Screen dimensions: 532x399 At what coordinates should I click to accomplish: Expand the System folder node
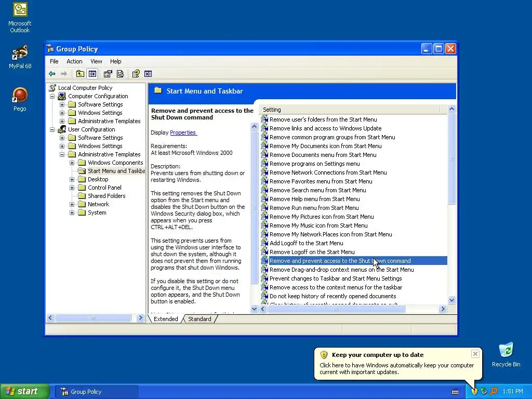72,212
